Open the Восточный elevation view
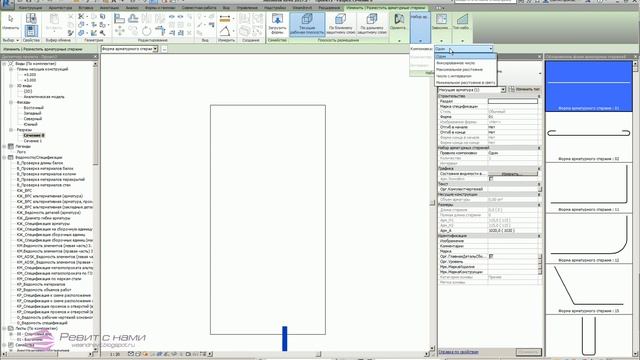 click(33, 108)
